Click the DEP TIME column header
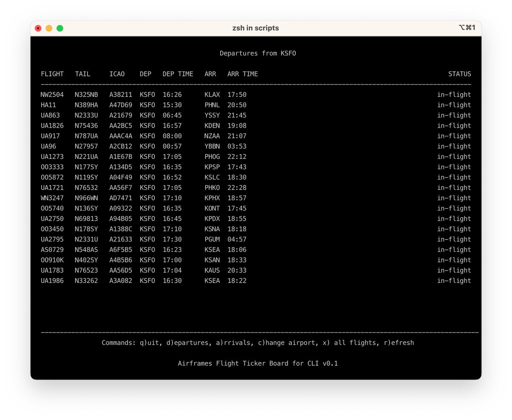Viewport: 512px width, 420px height. pyautogui.click(x=178, y=74)
